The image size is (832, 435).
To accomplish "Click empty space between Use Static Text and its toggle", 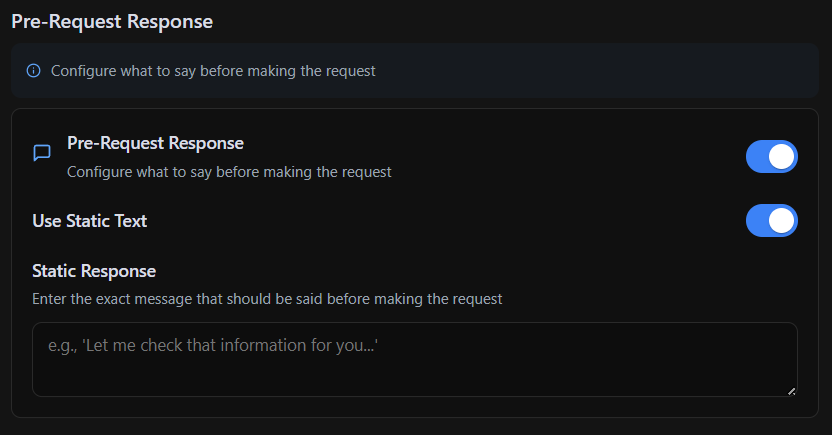I will pos(446,221).
